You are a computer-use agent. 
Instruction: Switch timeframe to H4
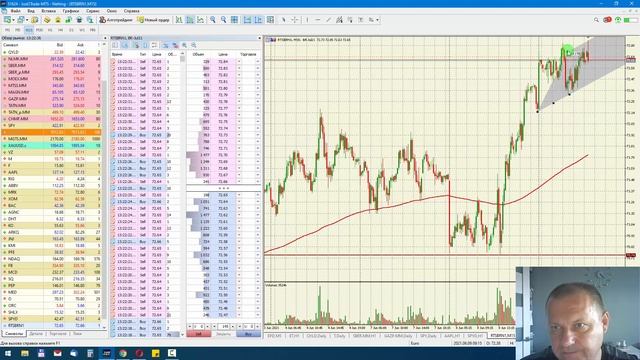tap(60, 30)
